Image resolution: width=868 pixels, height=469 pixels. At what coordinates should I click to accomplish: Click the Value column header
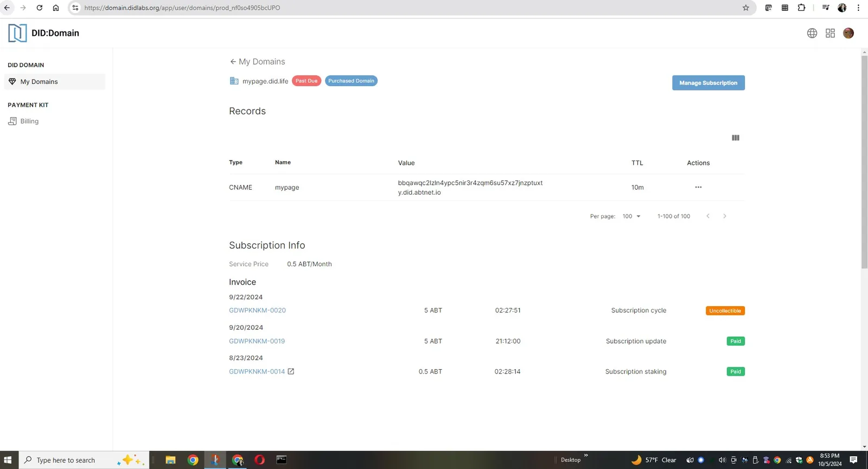click(406, 163)
